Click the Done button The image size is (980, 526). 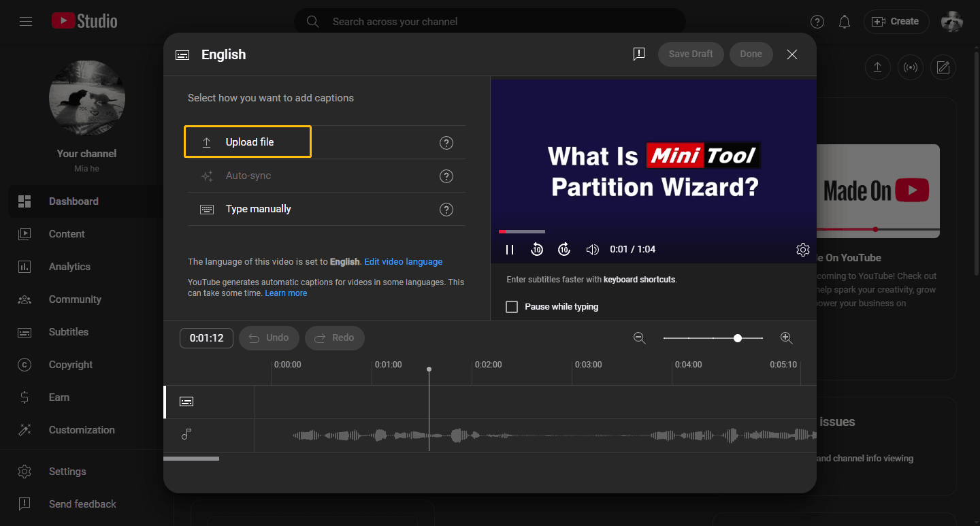tap(751, 54)
